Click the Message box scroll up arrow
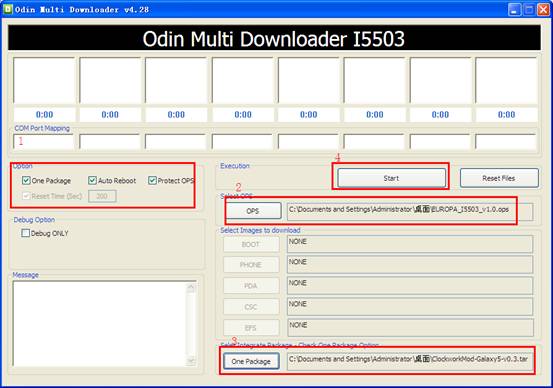This screenshot has width=553, height=388. point(191,287)
